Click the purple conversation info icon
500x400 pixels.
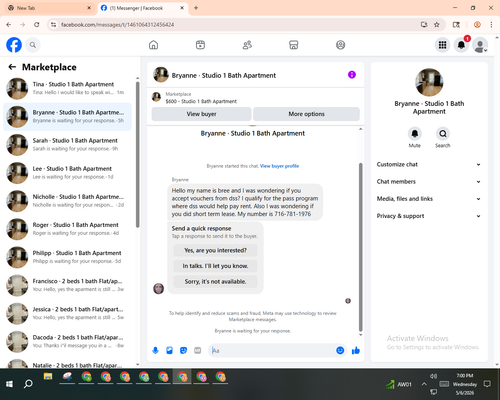[x=352, y=75]
